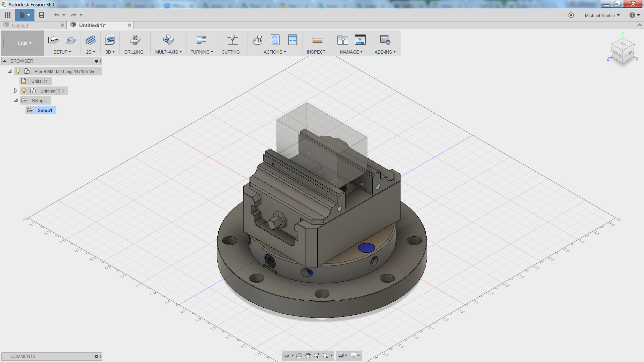Click the Setup Sheet icon
This screenshot has width=644, height=362.
click(x=293, y=40)
